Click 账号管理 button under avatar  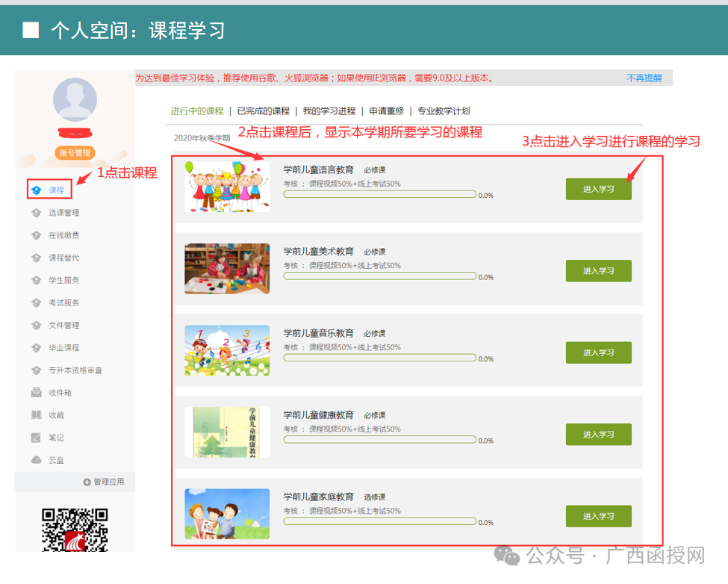click(x=75, y=153)
